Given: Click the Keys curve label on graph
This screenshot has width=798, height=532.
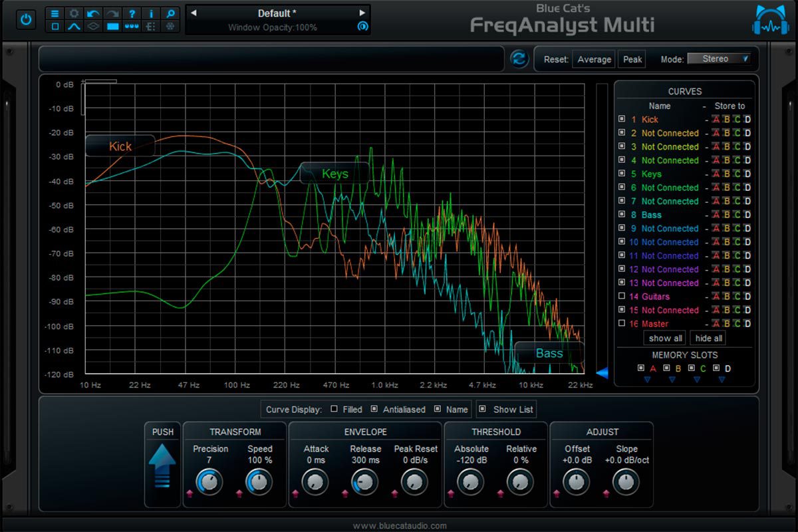Looking at the screenshot, I should click(334, 174).
